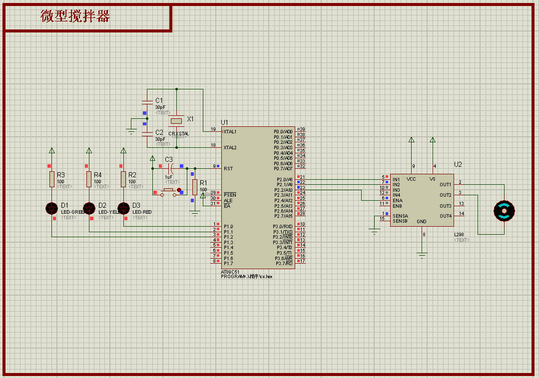Select the ground symbol below L298
539x378 pixels.
[422, 255]
